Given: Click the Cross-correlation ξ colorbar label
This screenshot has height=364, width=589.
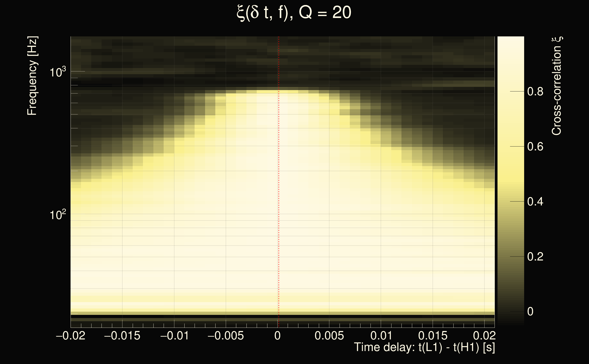Looking at the screenshot, I should tap(557, 86).
